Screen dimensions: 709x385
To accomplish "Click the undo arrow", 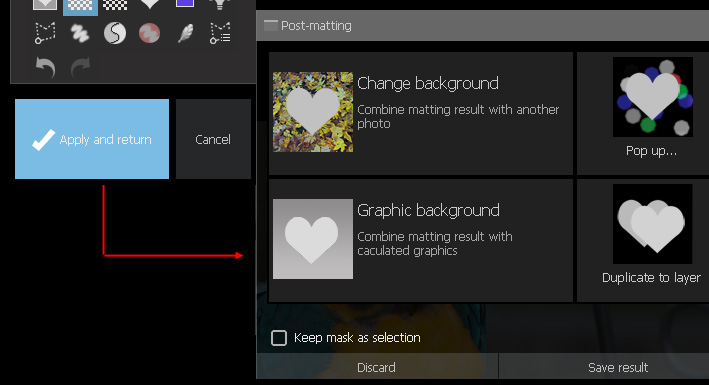I will (x=45, y=68).
